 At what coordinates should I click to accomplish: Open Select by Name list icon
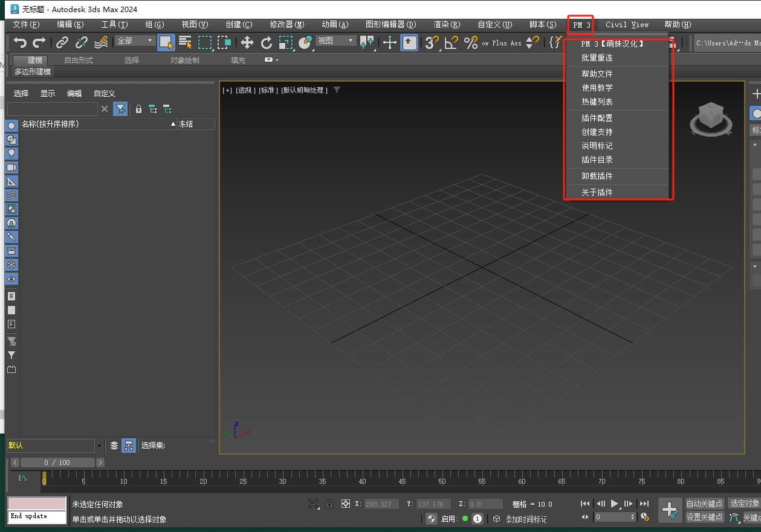(x=186, y=42)
